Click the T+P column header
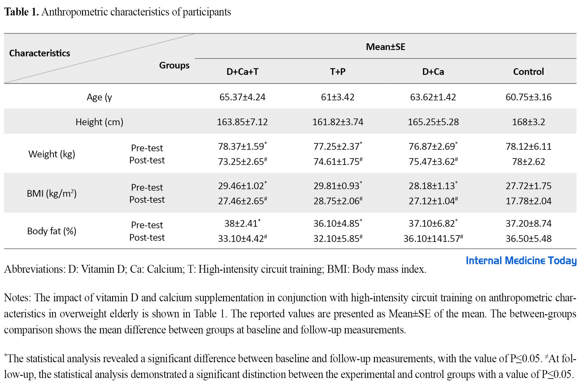 pyautogui.click(x=338, y=72)
